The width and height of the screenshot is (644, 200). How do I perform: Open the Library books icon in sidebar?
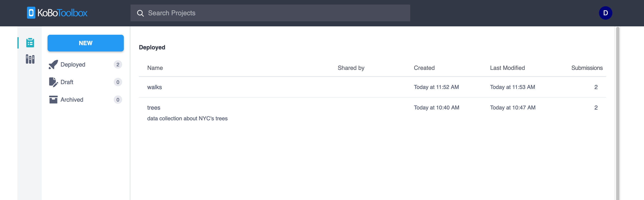30,59
